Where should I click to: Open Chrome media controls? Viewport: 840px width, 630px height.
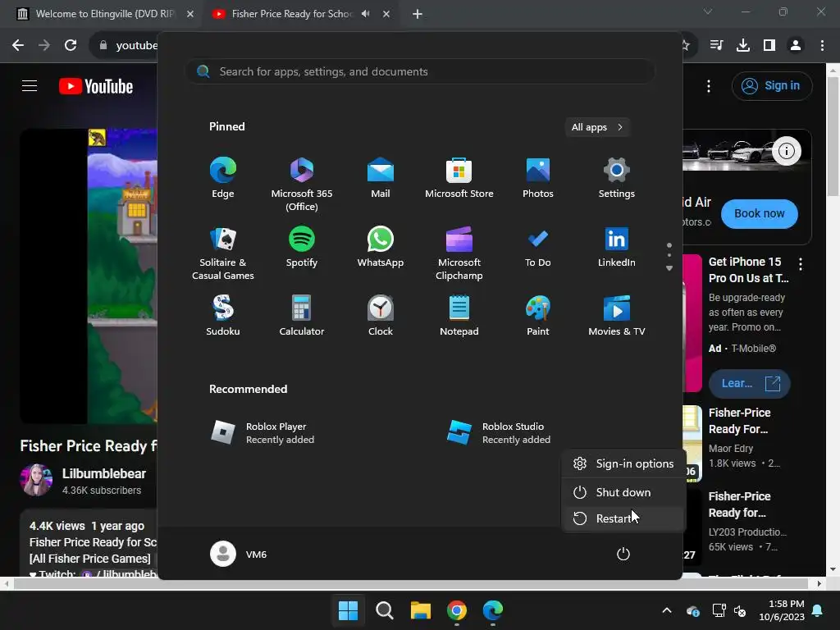tap(716, 46)
